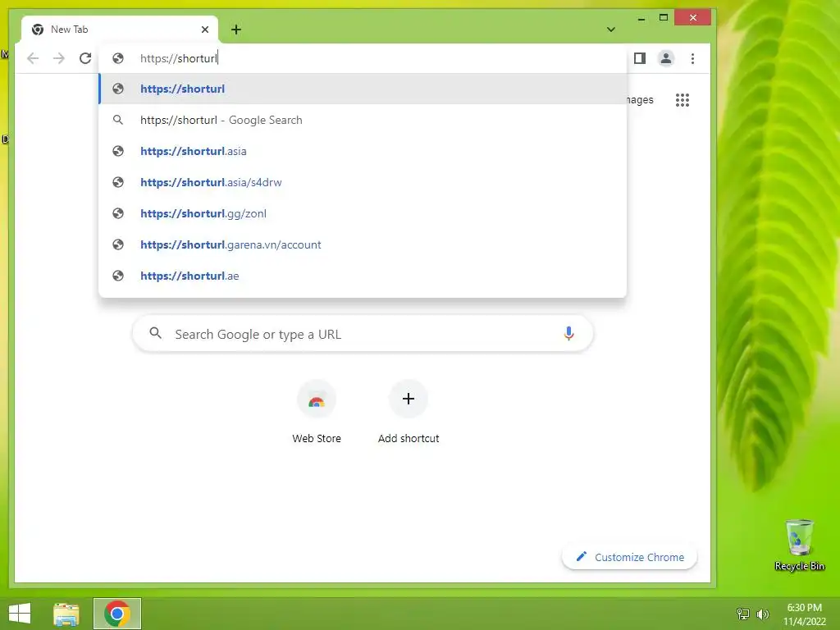Open the network tray icon
The height and width of the screenshot is (630, 840).
pos(743,614)
